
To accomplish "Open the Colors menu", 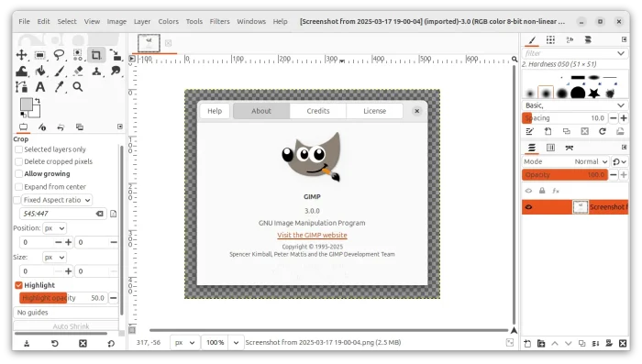I will coord(168,21).
